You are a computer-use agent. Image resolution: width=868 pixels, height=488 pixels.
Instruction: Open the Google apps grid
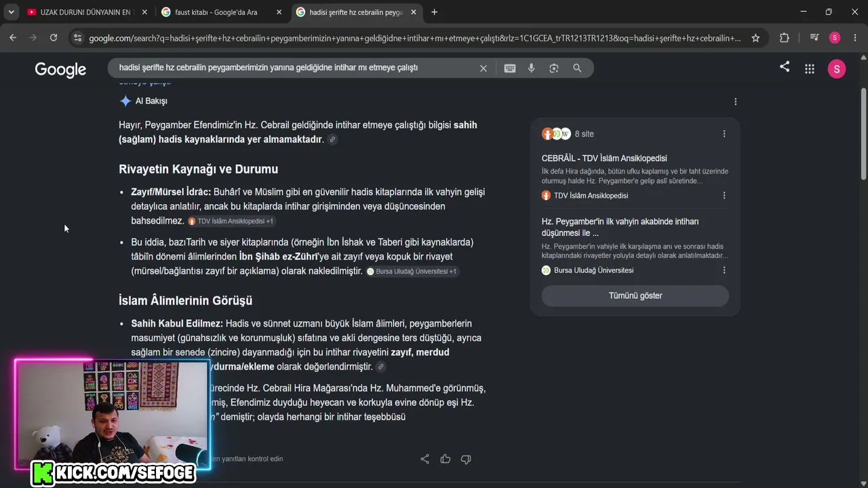[x=809, y=68]
